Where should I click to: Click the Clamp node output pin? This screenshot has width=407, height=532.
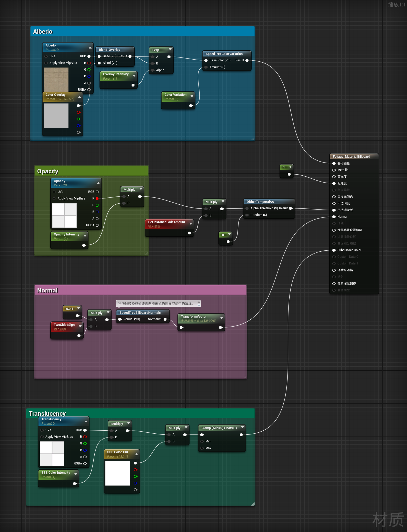(241, 435)
